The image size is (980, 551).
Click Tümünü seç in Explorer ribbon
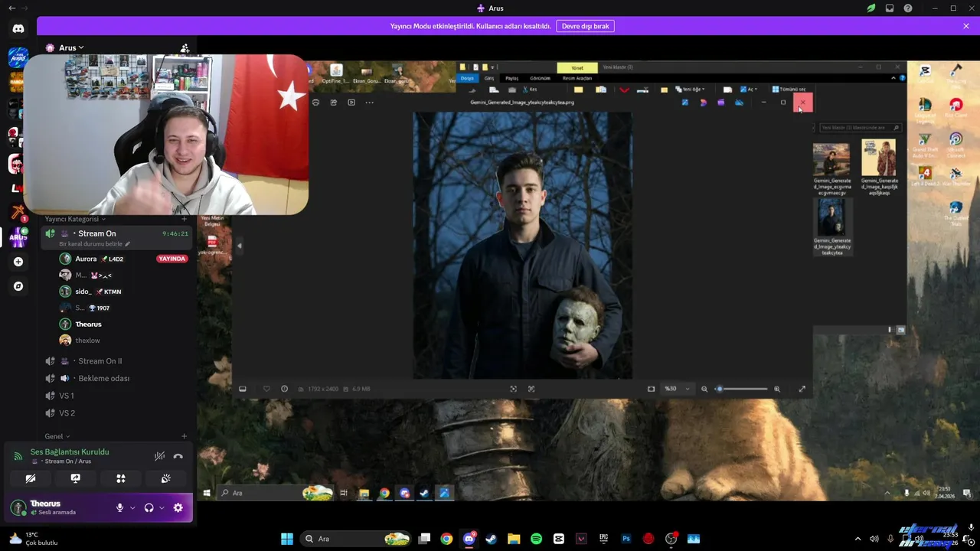789,90
